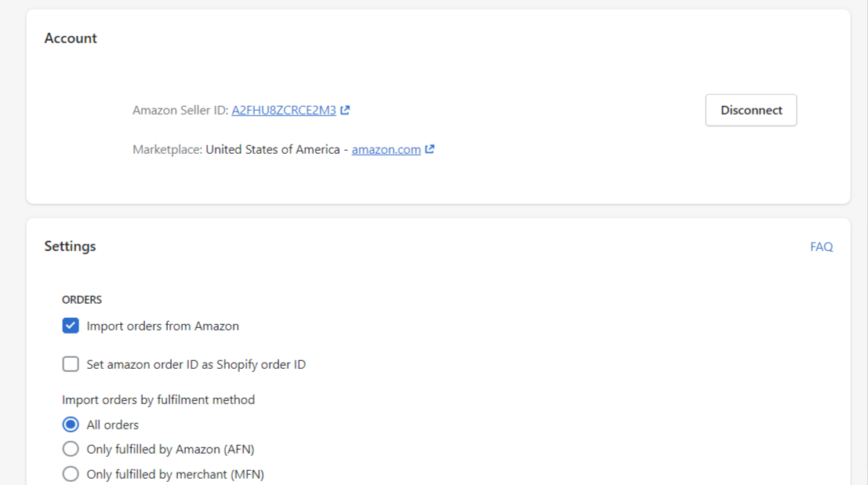
Task: Click the 'All orders' option label text
Action: coord(112,425)
